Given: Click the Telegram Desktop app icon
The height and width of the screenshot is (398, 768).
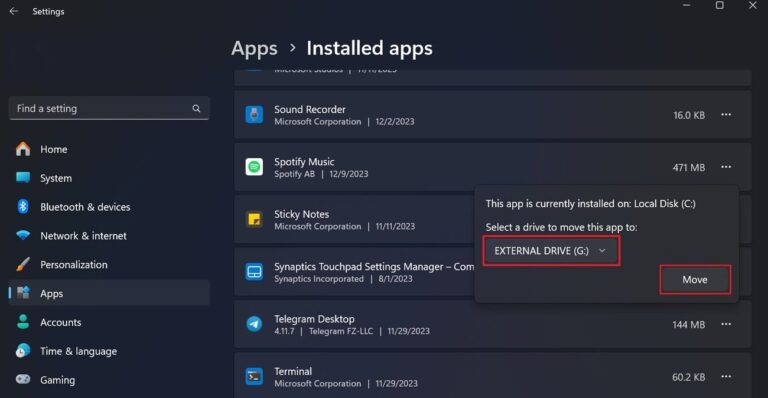Looking at the screenshot, I should pos(254,324).
